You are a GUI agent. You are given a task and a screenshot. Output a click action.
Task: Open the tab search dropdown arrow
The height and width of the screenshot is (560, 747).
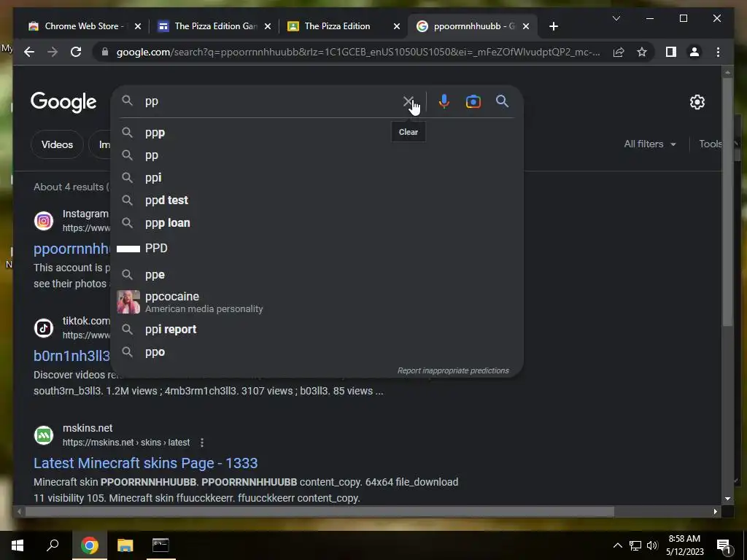616,18
